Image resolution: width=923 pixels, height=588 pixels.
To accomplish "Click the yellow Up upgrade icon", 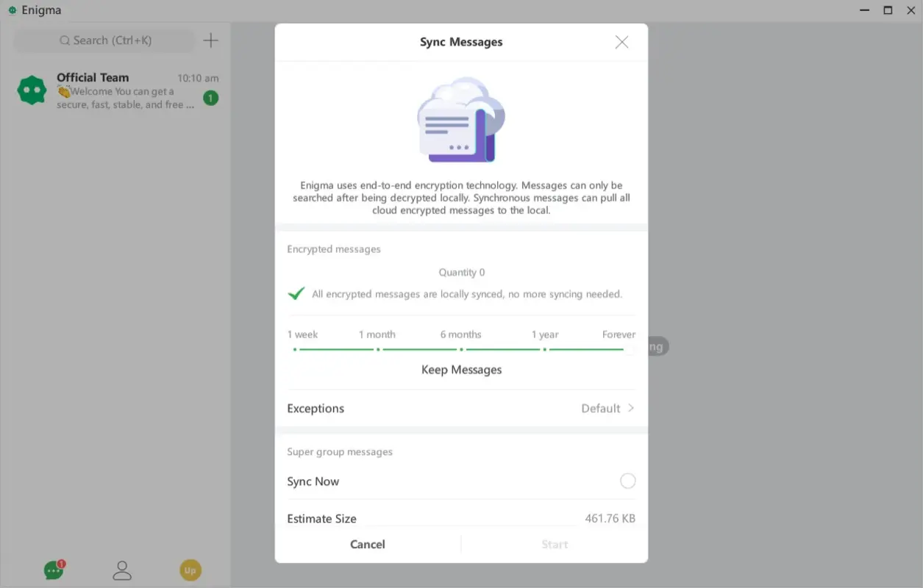I will [190, 570].
